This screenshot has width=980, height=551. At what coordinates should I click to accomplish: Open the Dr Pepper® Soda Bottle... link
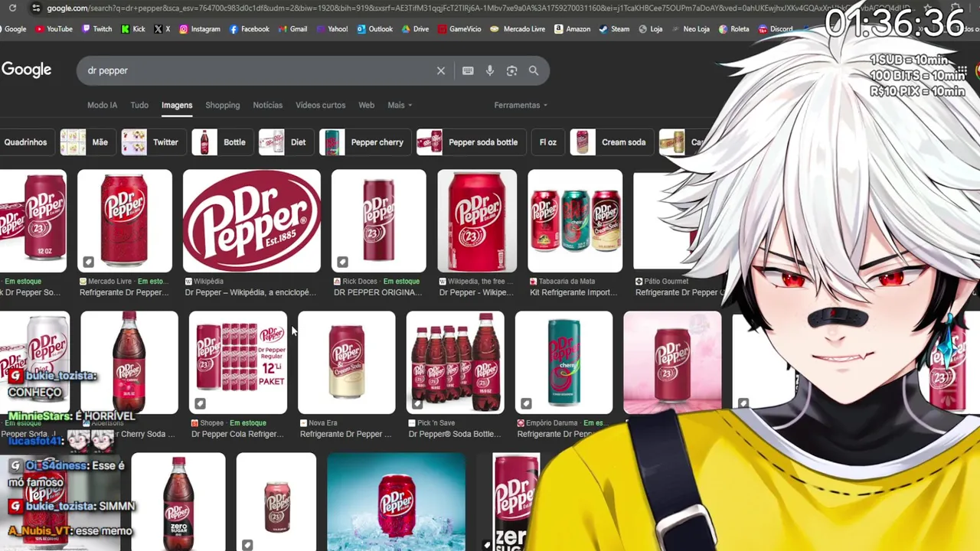(x=454, y=434)
